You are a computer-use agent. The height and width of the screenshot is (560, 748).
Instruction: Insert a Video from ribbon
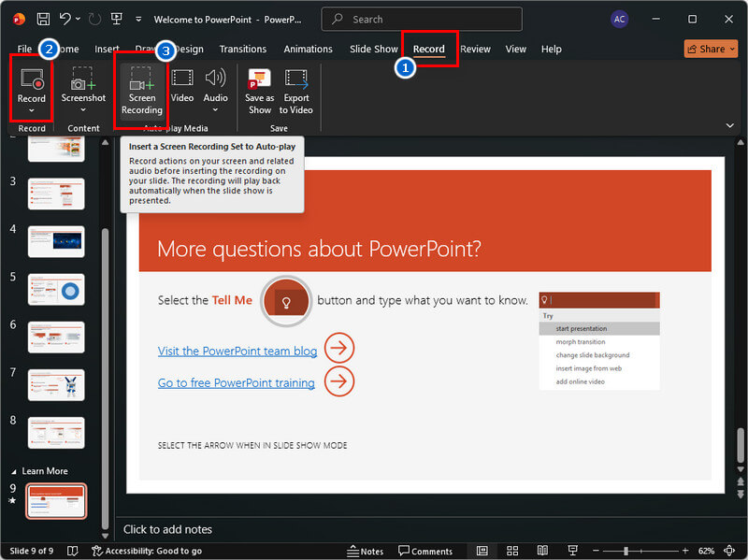point(182,85)
